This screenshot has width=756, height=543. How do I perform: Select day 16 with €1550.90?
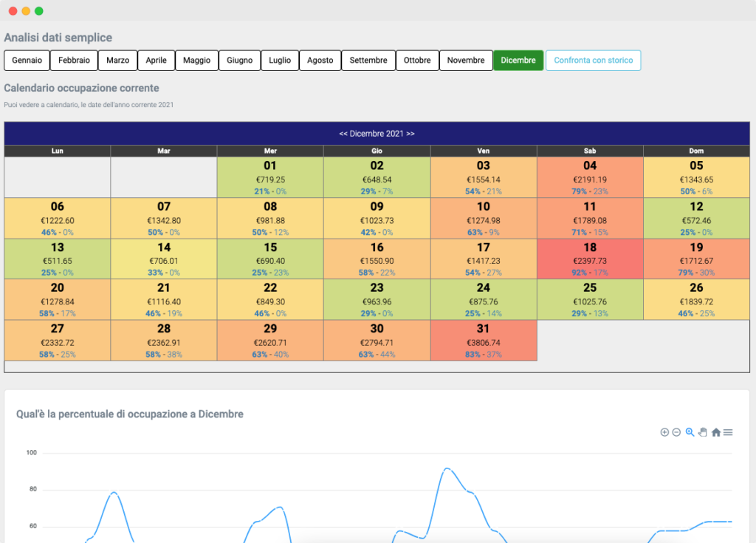(377, 259)
